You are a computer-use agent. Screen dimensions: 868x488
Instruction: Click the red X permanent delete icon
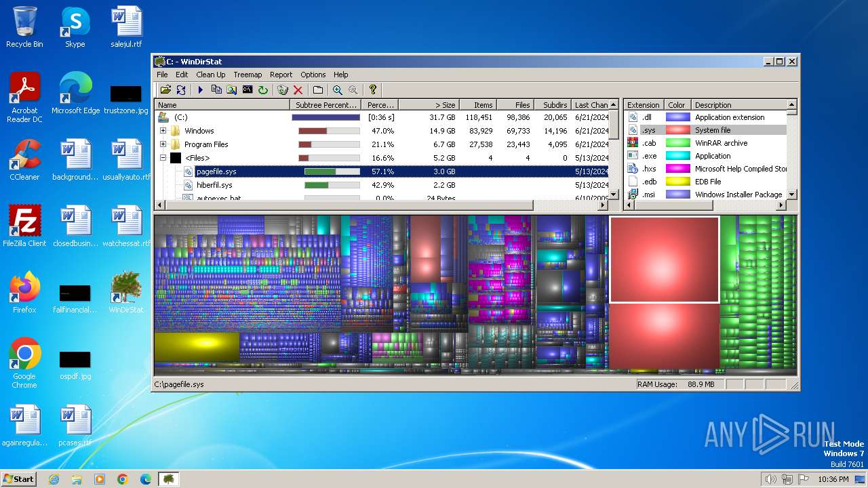tap(298, 89)
